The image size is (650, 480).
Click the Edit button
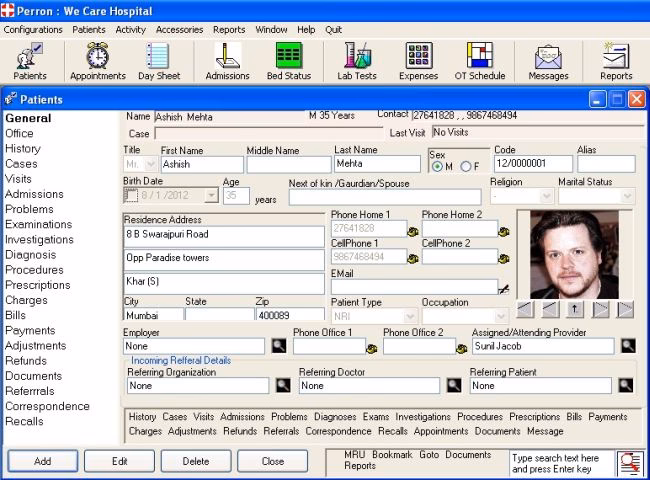pos(119,462)
